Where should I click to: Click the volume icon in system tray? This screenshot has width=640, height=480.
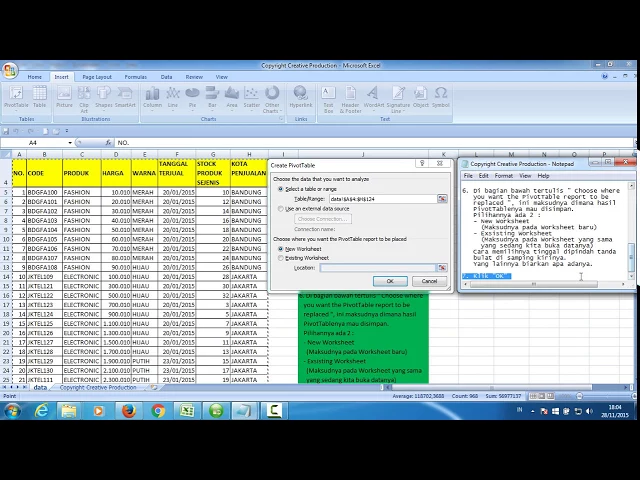click(x=589, y=411)
